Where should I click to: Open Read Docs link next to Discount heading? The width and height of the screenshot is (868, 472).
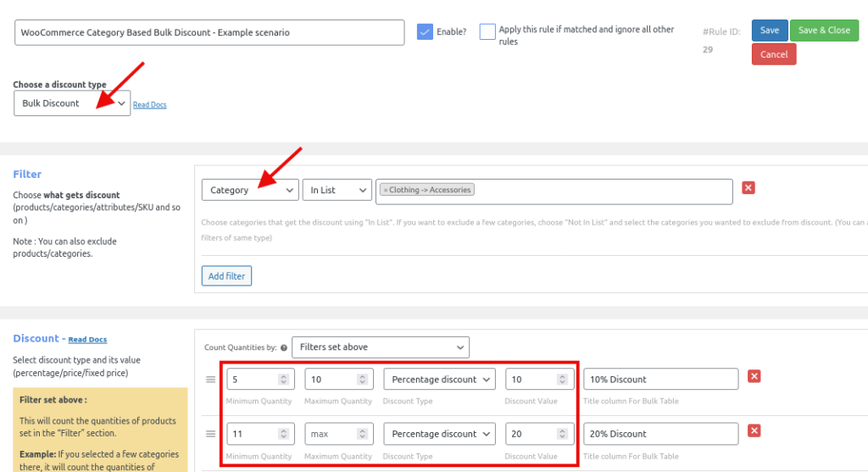87,340
